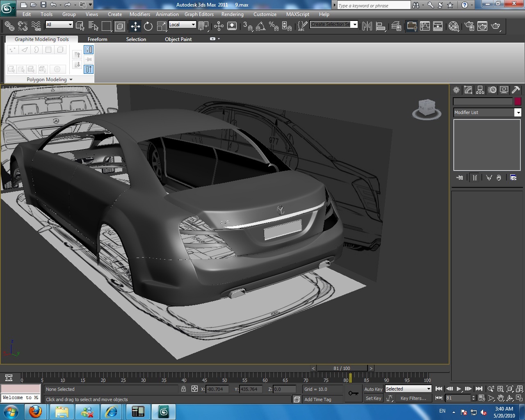The height and width of the screenshot is (420, 525).
Task: Open Edit Named Selection Sets icon
Action: pos(302,26)
